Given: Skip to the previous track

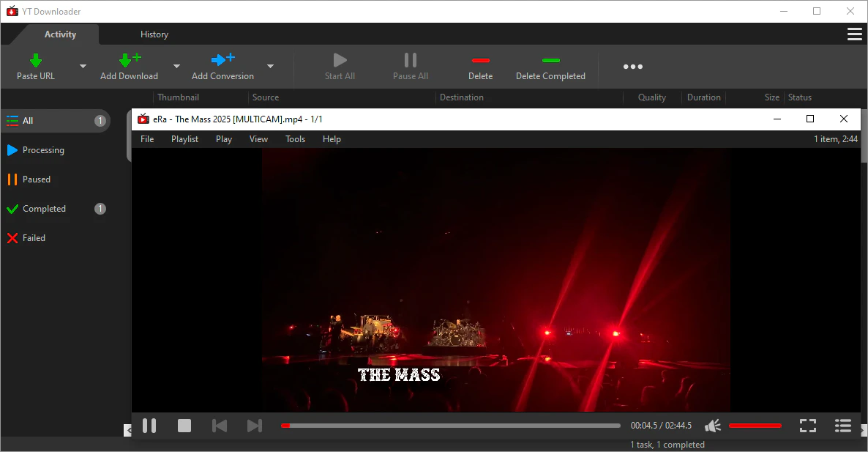Looking at the screenshot, I should [220, 426].
